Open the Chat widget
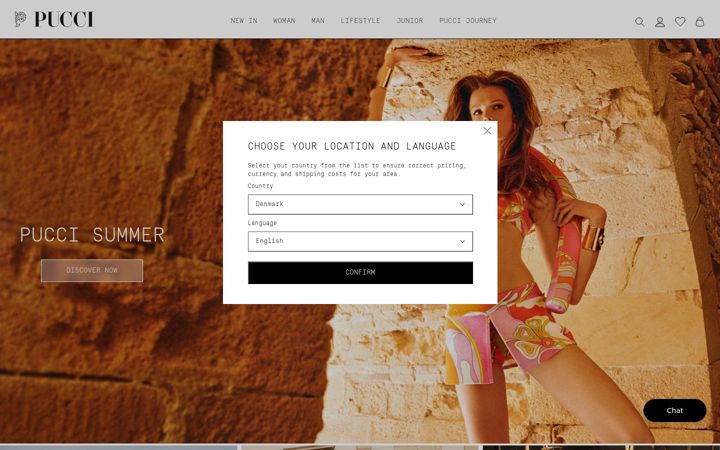The image size is (720, 450). pyautogui.click(x=675, y=411)
